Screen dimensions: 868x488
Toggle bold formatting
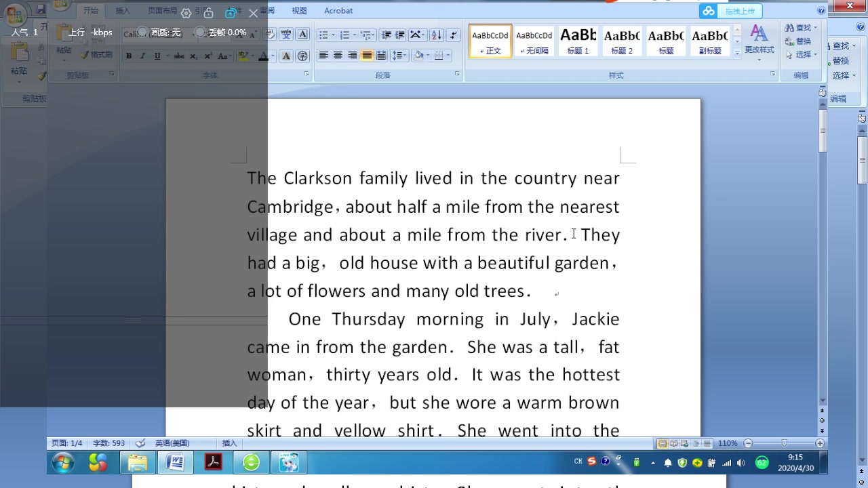129,56
